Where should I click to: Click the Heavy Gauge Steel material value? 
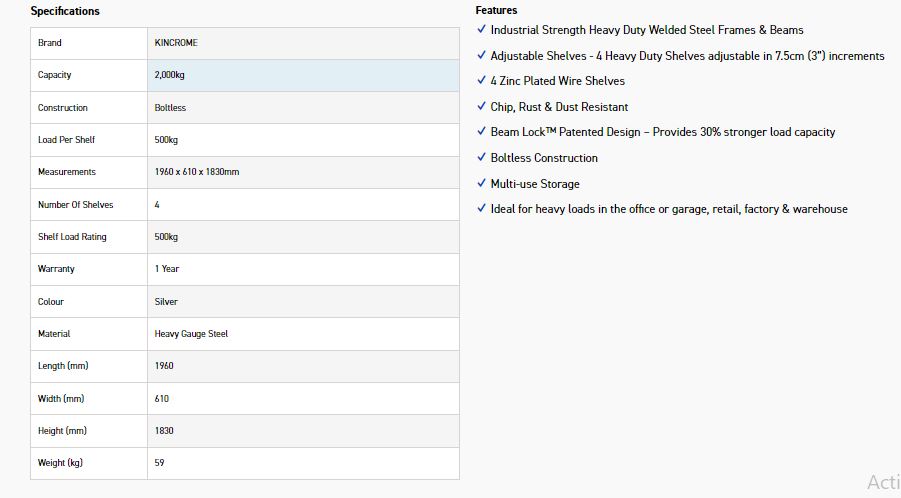[x=191, y=334]
